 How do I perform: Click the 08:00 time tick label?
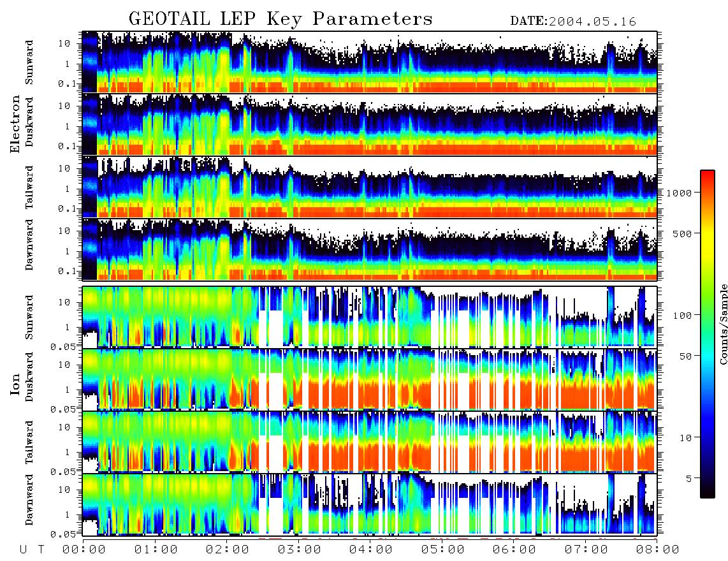click(657, 550)
